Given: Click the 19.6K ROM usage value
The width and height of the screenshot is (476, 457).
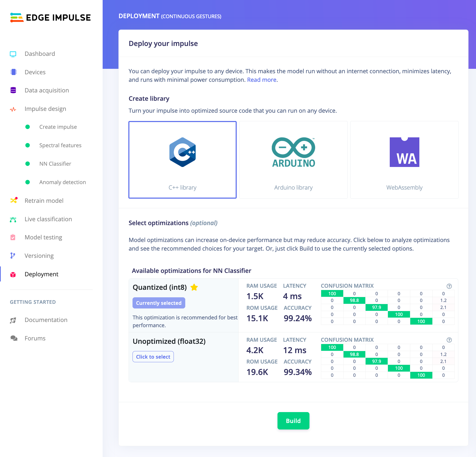Looking at the screenshot, I should [x=257, y=372].
